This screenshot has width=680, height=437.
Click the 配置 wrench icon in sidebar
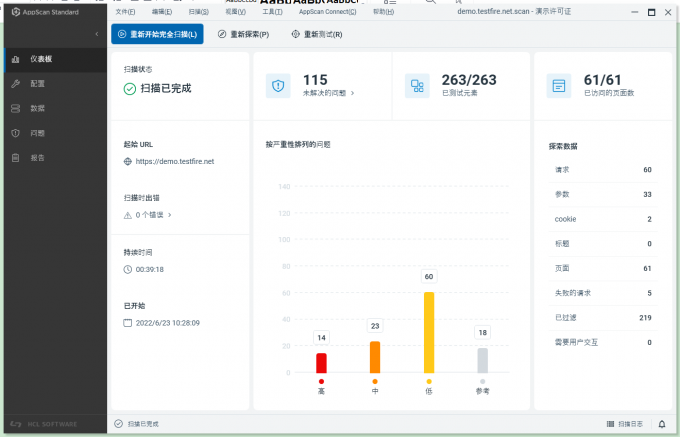(x=15, y=84)
